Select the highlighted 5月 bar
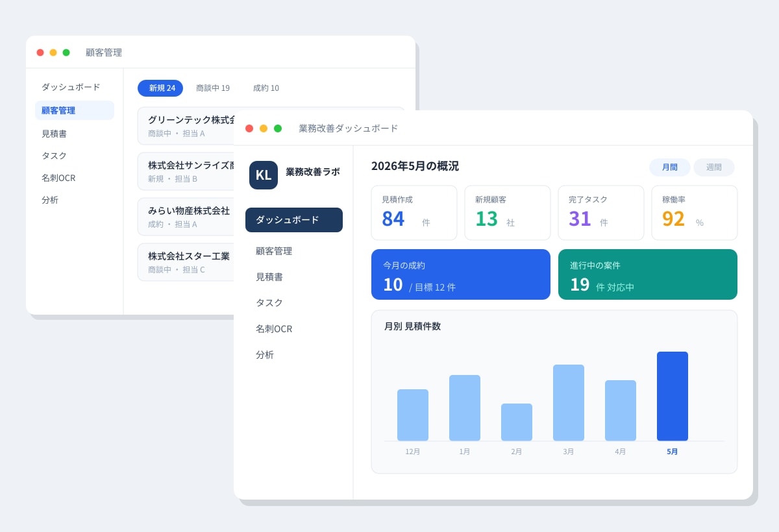 pos(673,396)
